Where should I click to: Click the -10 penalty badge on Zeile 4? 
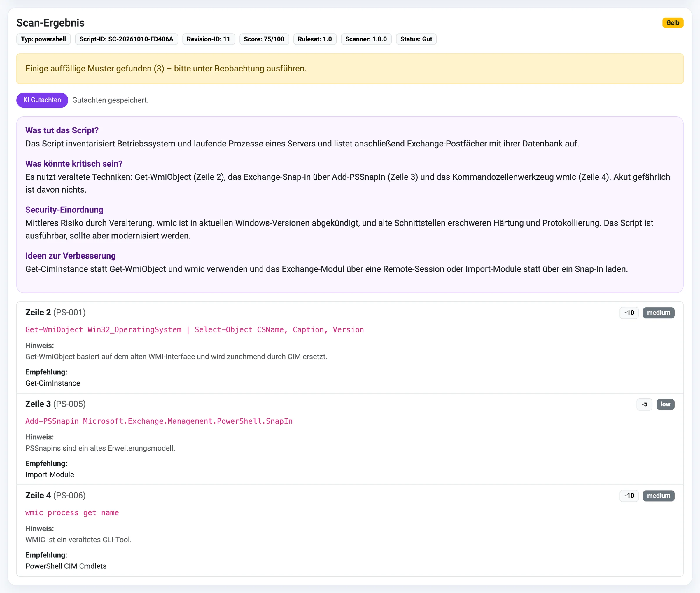click(629, 496)
